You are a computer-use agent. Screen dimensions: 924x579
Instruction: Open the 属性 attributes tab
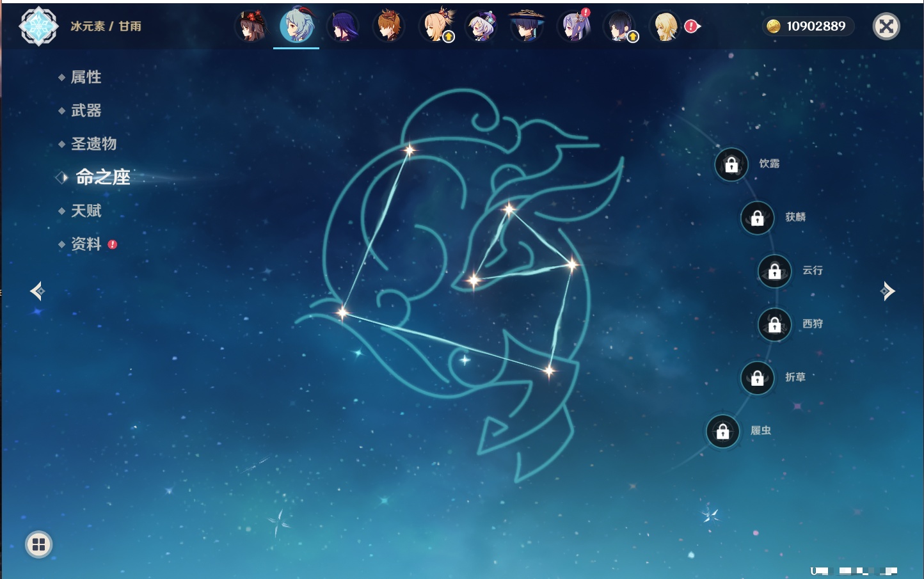click(x=86, y=77)
